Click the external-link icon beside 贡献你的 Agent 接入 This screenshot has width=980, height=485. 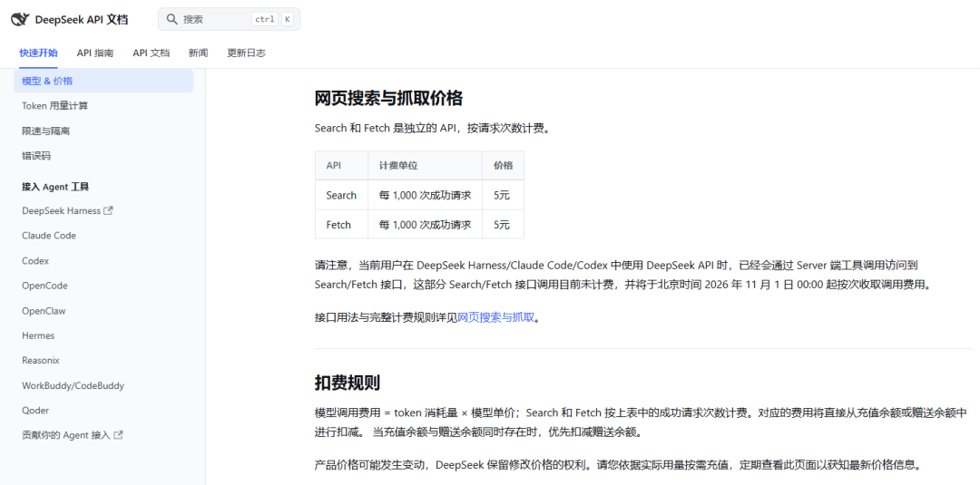[x=117, y=434]
